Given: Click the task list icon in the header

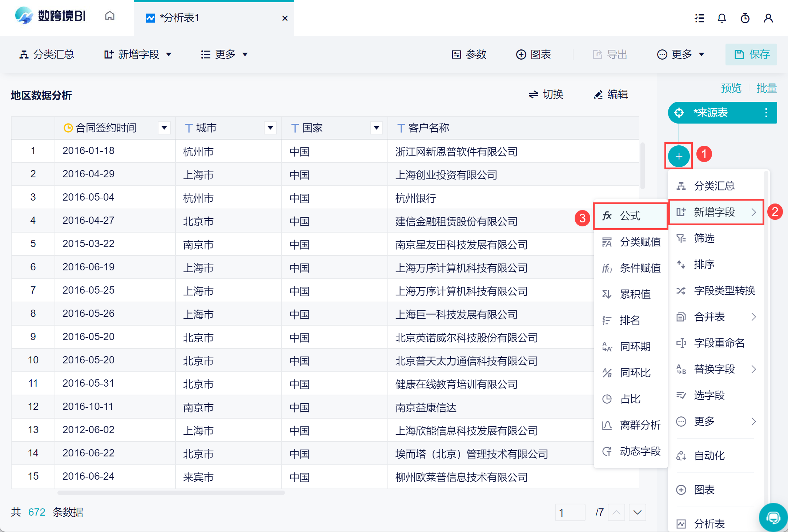Looking at the screenshot, I should (x=699, y=18).
